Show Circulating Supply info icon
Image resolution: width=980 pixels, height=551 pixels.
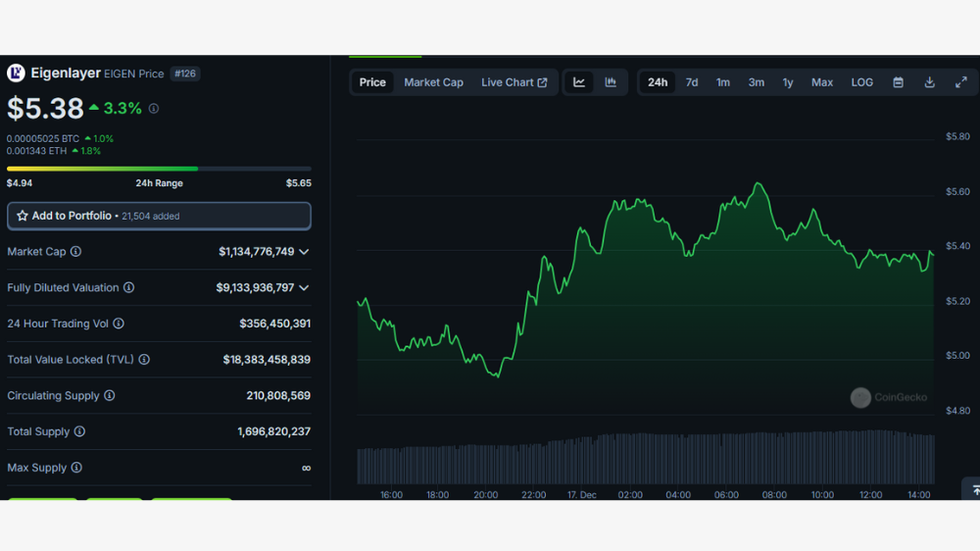[x=110, y=395]
